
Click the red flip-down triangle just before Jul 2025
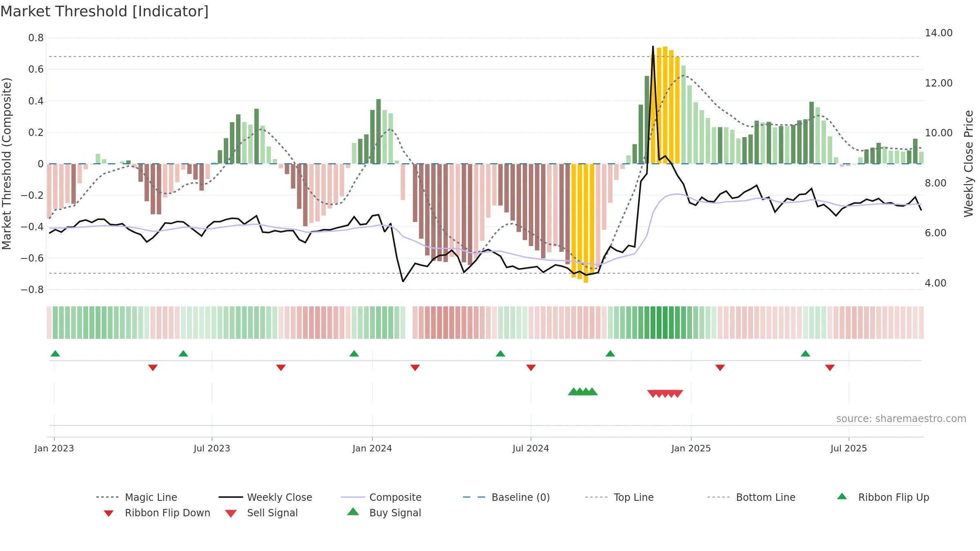(x=830, y=367)
